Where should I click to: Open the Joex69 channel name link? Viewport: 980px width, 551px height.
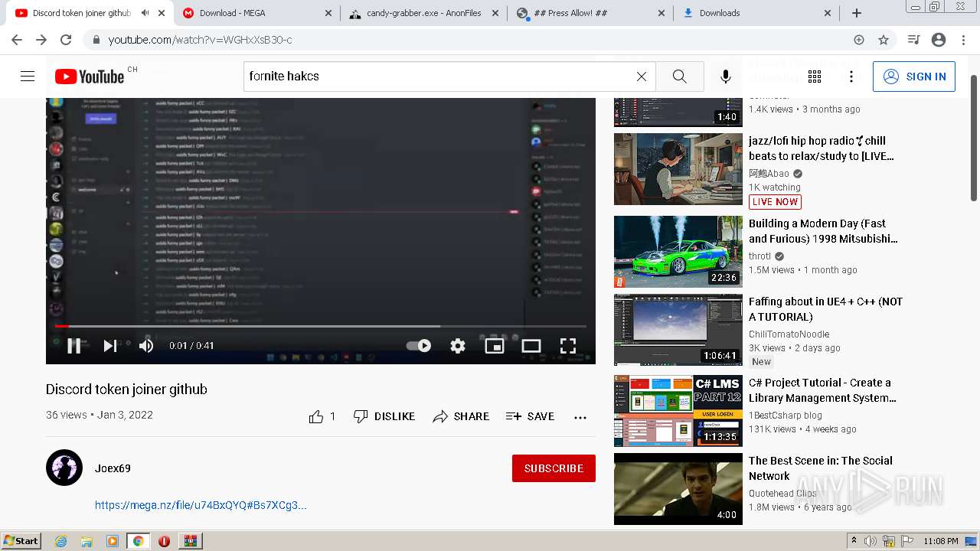[x=113, y=468]
